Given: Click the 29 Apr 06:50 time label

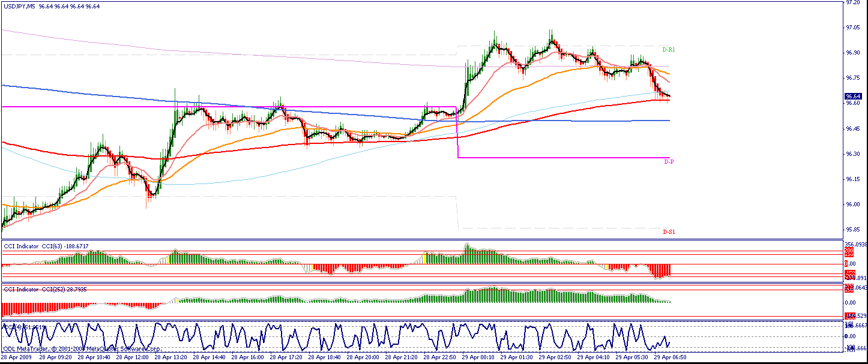Looking at the screenshot, I should 670,357.
